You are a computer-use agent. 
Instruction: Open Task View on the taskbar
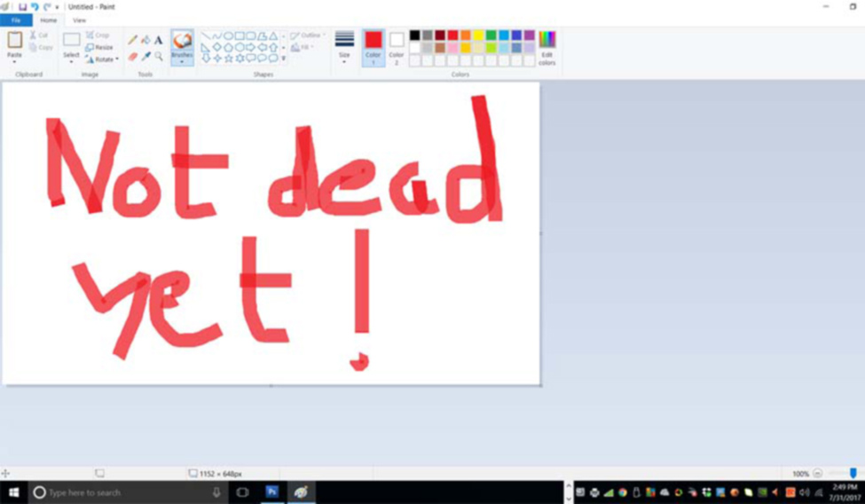pos(242,492)
